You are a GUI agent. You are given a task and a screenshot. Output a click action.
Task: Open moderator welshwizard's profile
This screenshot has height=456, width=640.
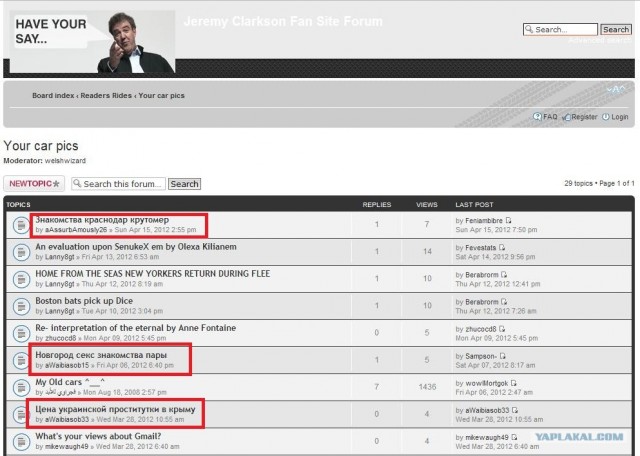[x=70, y=161]
